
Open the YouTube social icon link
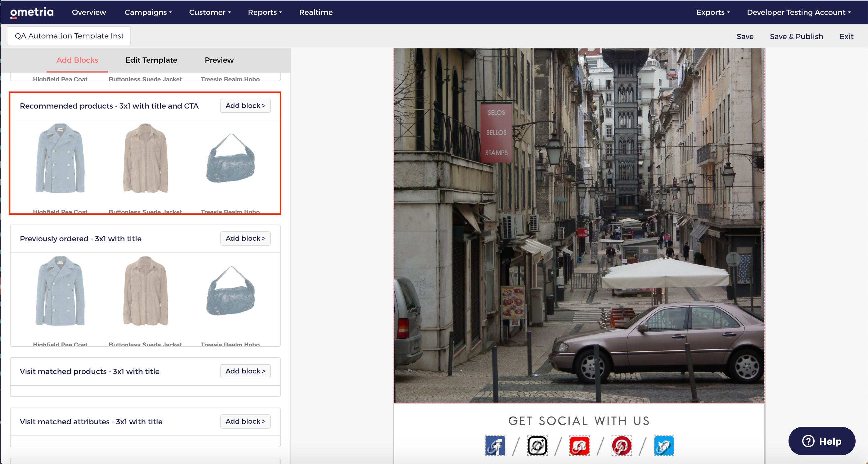tap(579, 446)
